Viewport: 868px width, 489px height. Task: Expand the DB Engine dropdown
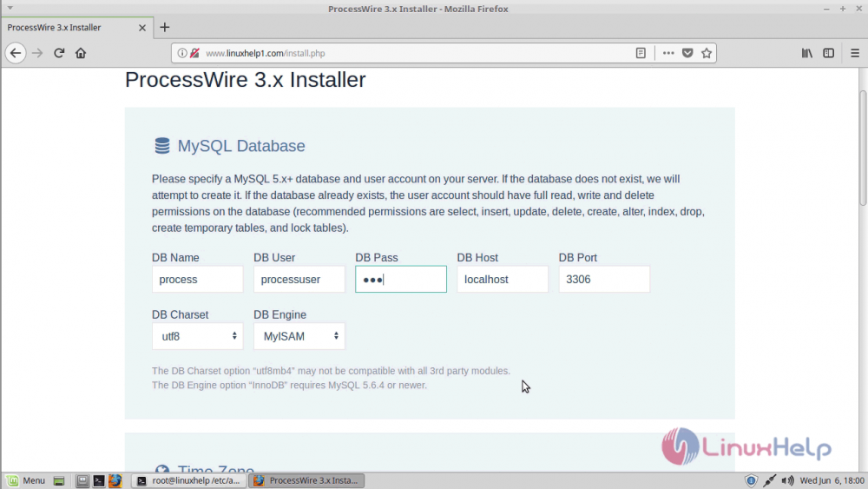click(299, 336)
